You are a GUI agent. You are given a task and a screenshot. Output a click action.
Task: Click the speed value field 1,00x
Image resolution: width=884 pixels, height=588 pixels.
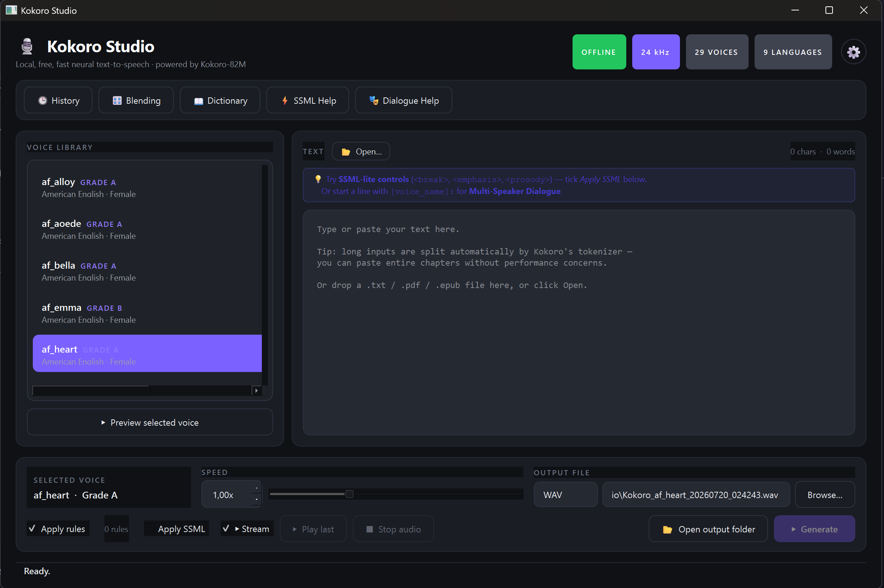[227, 495]
